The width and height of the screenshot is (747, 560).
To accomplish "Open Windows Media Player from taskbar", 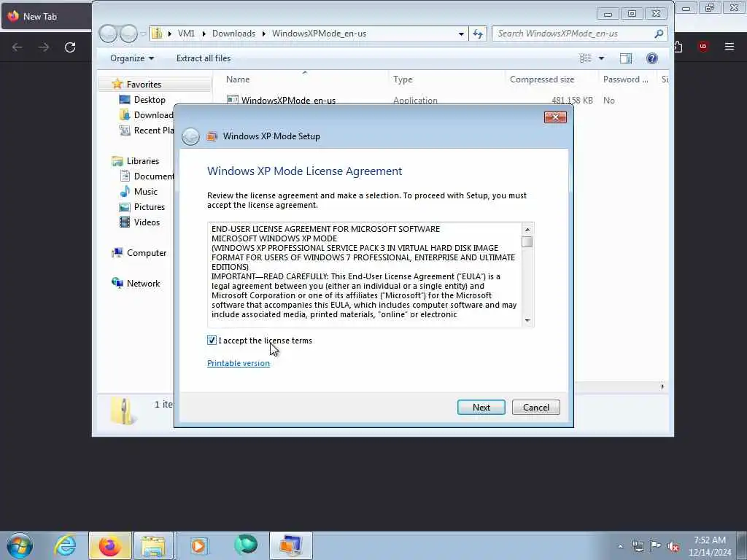I will 198,545.
